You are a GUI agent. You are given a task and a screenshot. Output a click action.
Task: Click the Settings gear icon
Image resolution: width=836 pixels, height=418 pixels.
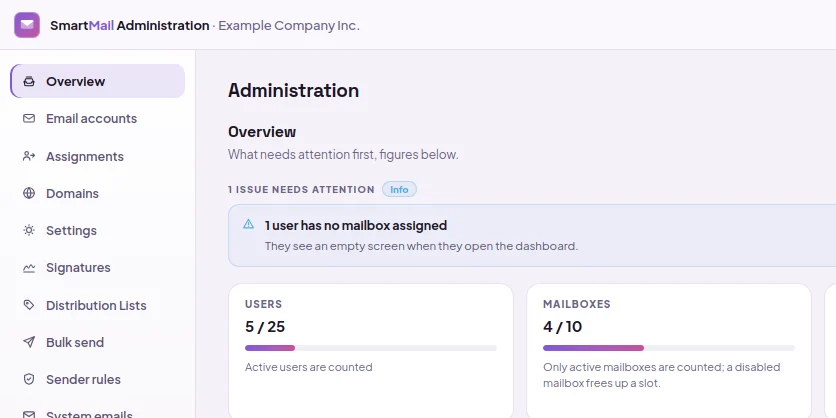(x=29, y=230)
